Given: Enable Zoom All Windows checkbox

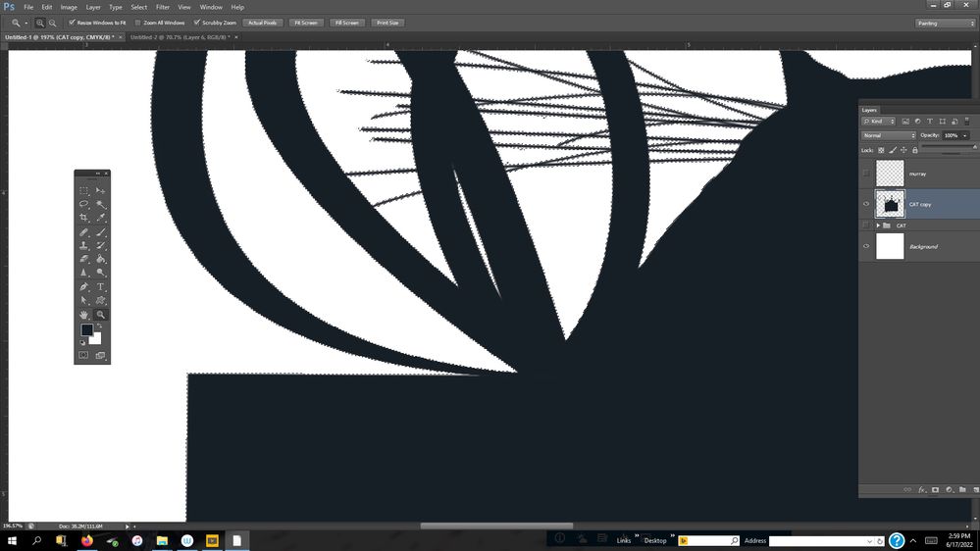Looking at the screenshot, I should [138, 23].
